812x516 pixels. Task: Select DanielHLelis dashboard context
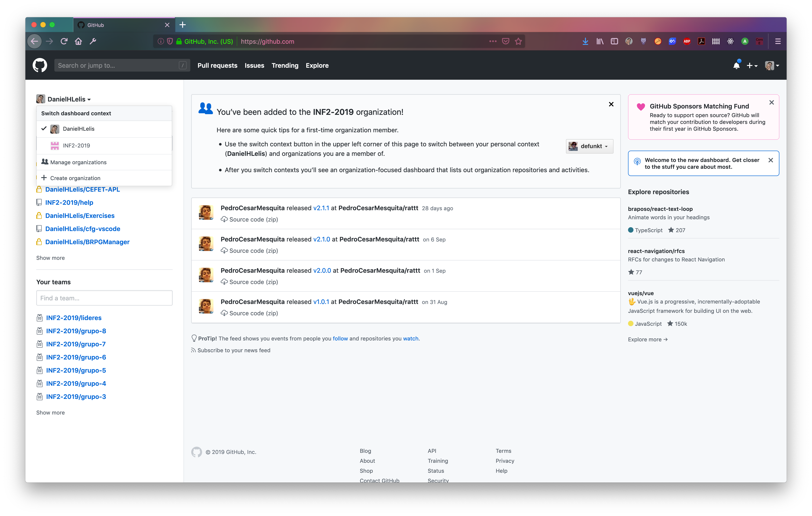click(104, 129)
